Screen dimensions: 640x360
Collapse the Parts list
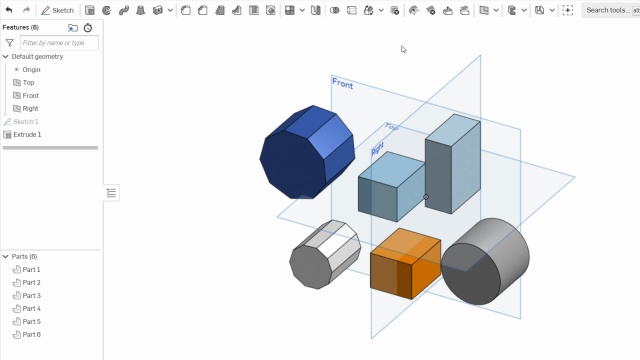[x=5, y=256]
